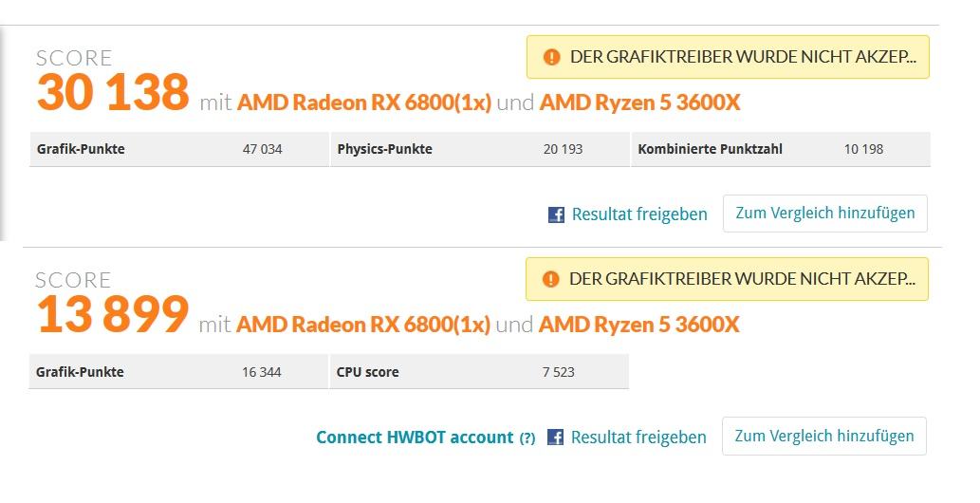The height and width of the screenshot is (503, 980).
Task: Click 'Zum Vergleich hinzufügen' for score 30 138
Action: coord(825,214)
